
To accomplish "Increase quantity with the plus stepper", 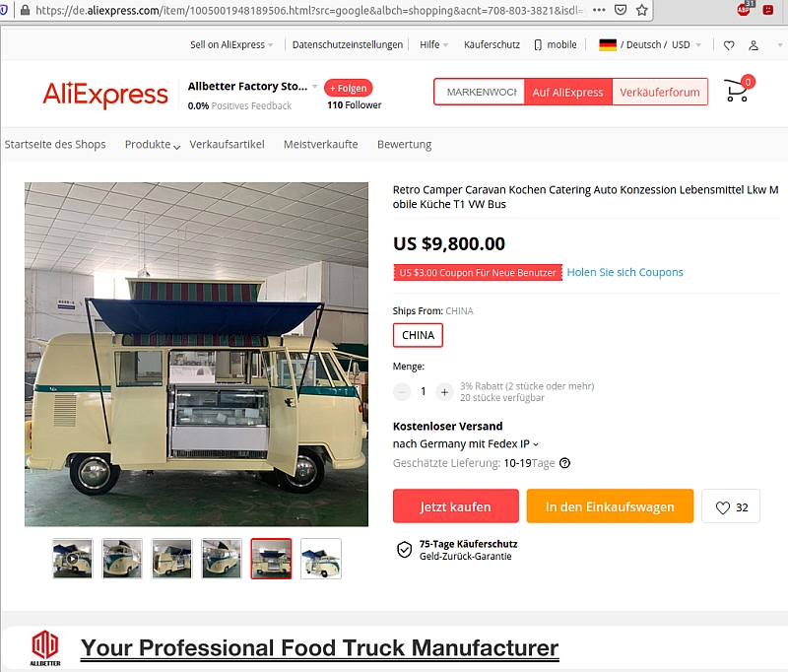I will pyautogui.click(x=444, y=391).
